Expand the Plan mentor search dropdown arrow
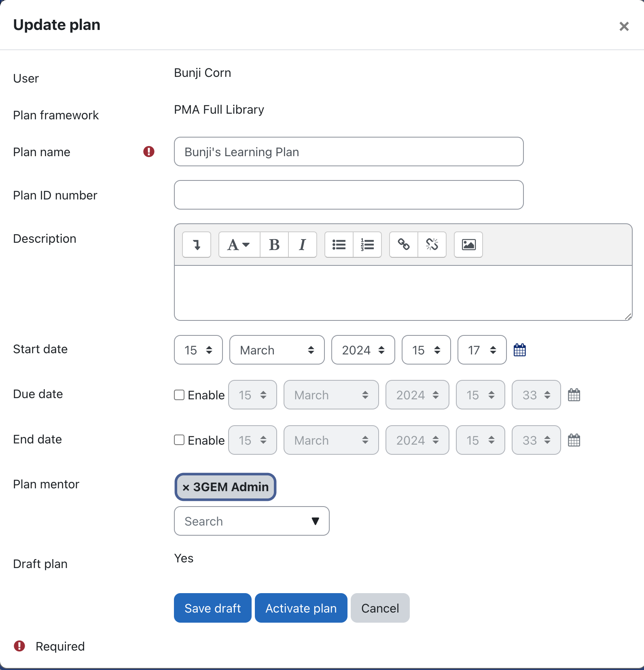 [316, 521]
